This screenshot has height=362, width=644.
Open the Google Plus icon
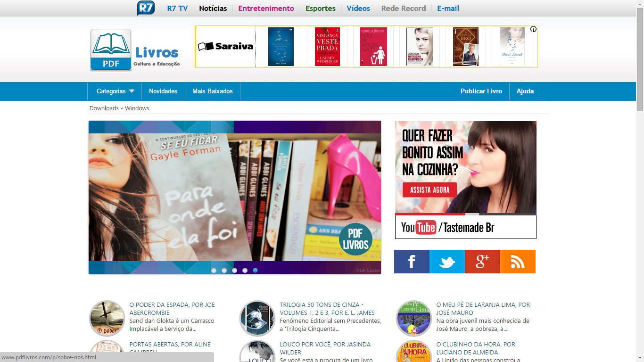pyautogui.click(x=482, y=262)
